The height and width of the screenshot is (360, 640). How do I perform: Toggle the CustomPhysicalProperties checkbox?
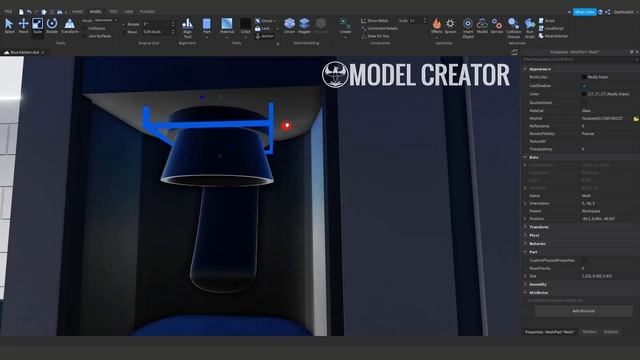click(584, 260)
